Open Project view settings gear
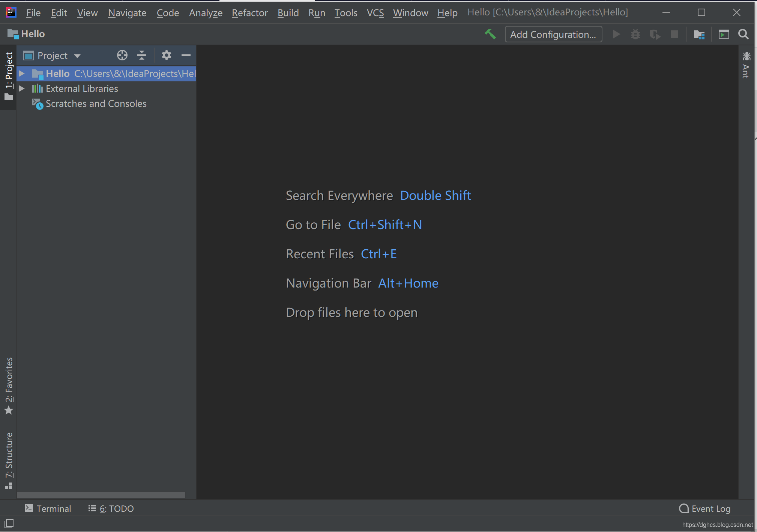 tap(167, 55)
